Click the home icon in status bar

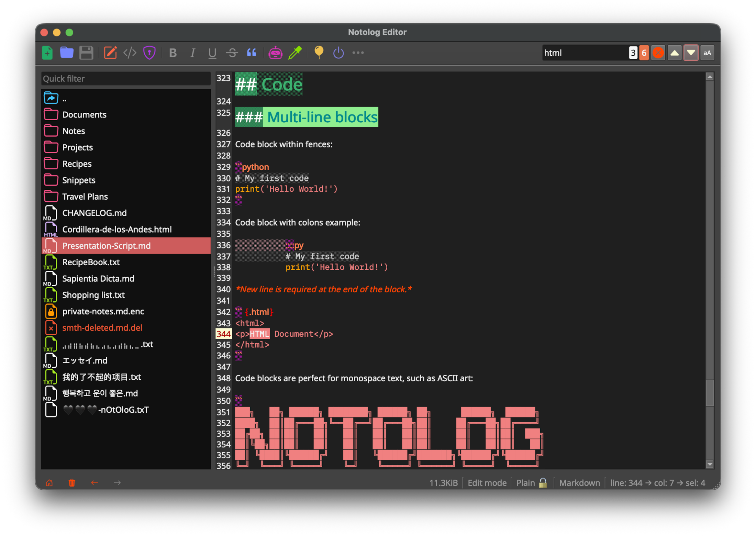(x=49, y=482)
